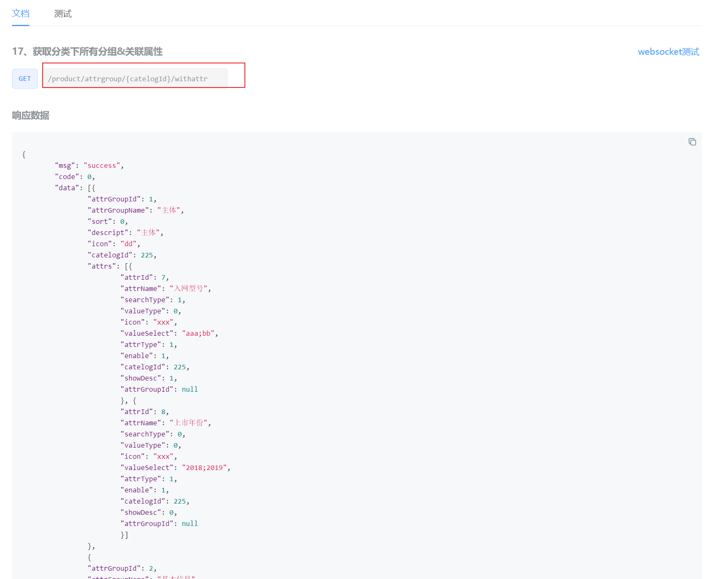Click the "attrs": [{ line
This screenshot has height=579, width=728.
point(110,266)
